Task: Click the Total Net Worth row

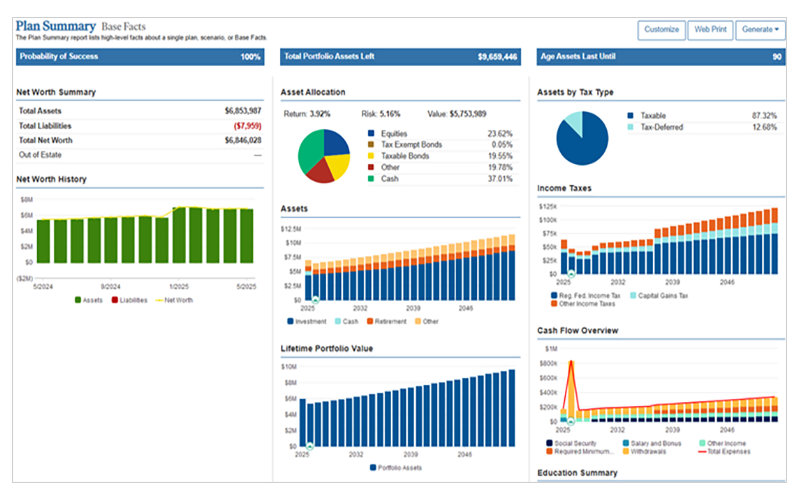Action: tap(140, 141)
